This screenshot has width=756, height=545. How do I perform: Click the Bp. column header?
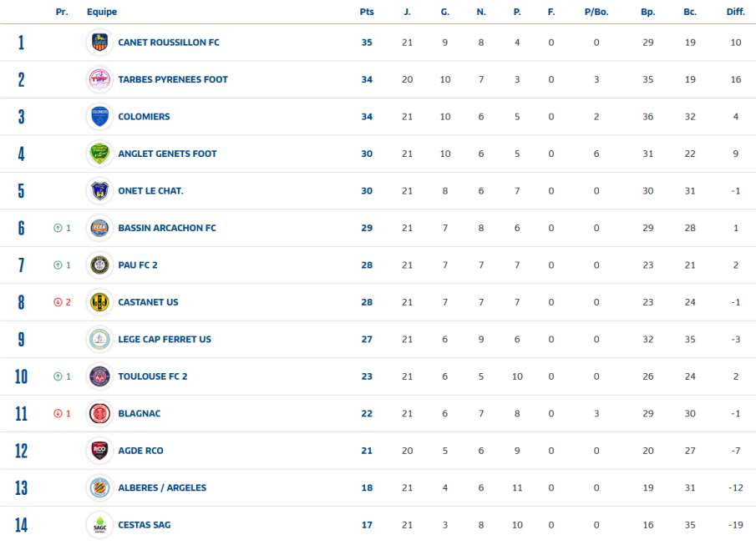coord(647,13)
